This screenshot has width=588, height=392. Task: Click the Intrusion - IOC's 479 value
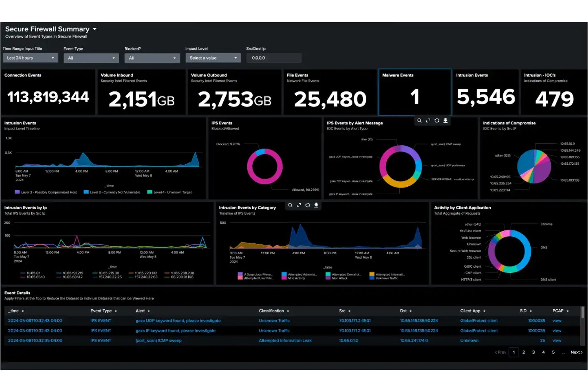[x=554, y=99]
